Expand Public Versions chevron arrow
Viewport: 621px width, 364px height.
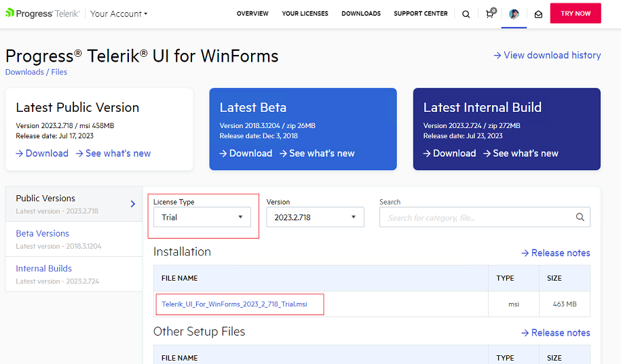[133, 204]
